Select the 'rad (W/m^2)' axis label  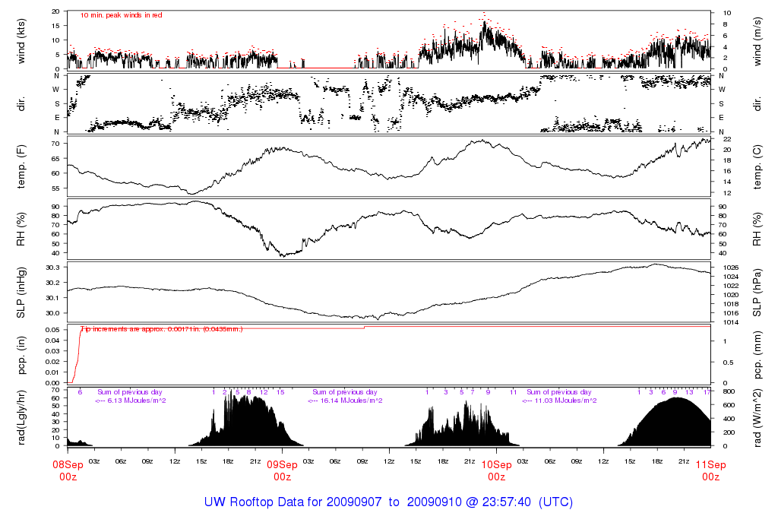coord(757,418)
